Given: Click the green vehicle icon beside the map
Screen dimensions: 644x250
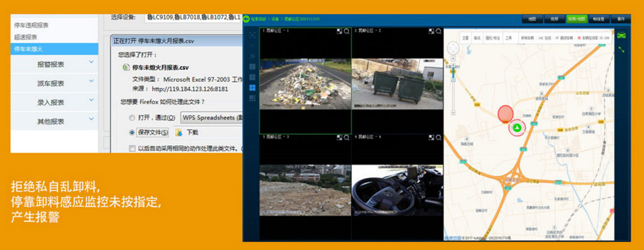Looking at the screenshot, I should pyautogui.click(x=621, y=36).
